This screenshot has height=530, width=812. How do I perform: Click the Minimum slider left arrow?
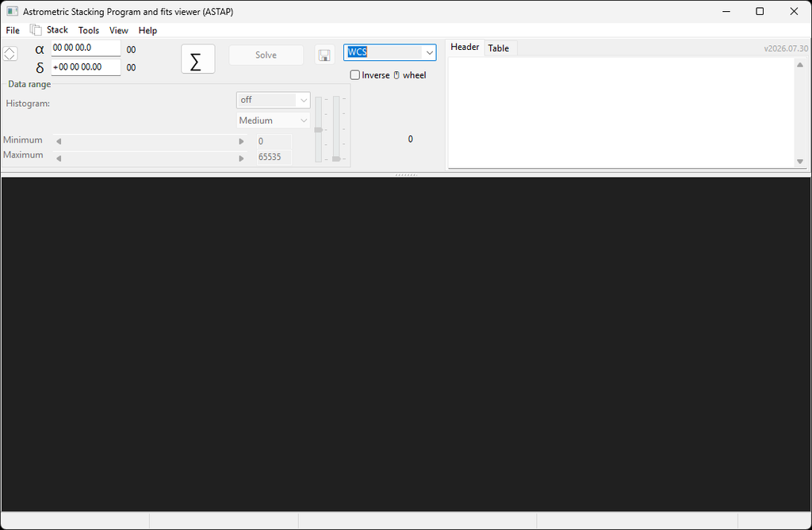click(59, 141)
